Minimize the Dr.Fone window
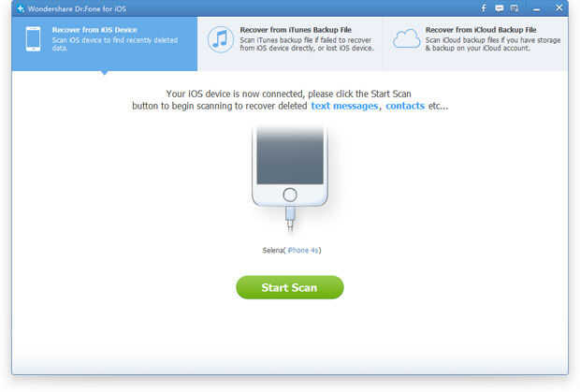Image resolution: width=580 pixels, height=392 pixels. click(x=536, y=8)
